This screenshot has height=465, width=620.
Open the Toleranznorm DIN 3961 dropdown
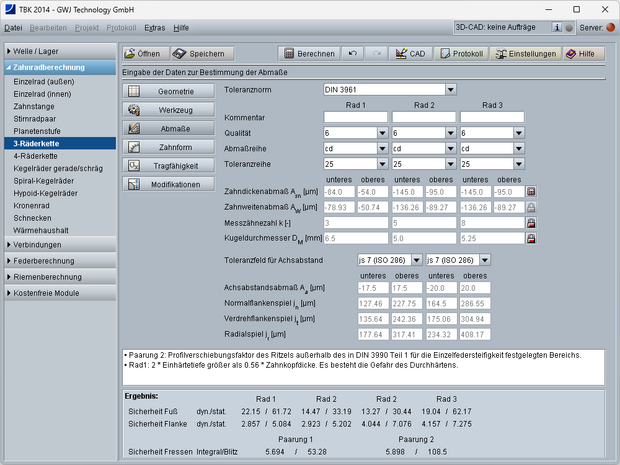[x=451, y=89]
